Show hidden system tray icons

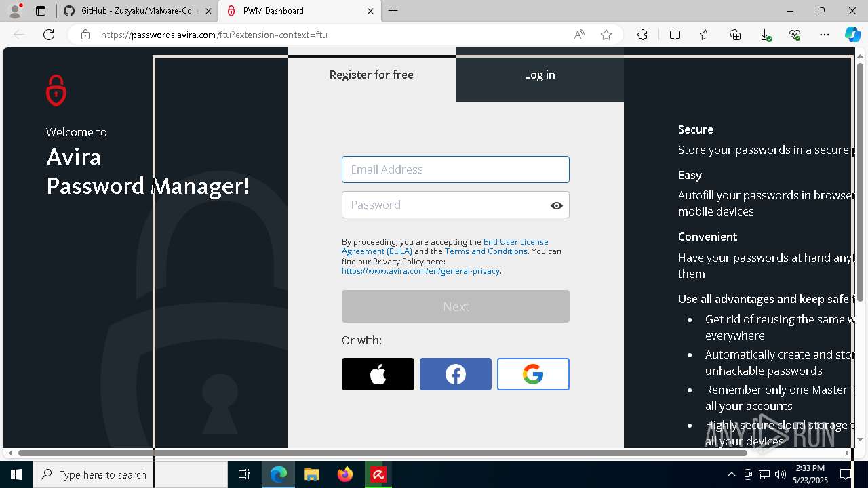731,474
